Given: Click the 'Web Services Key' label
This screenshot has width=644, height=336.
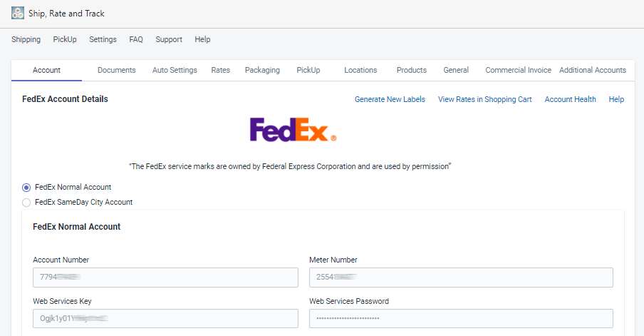Looking at the screenshot, I should [62, 301].
